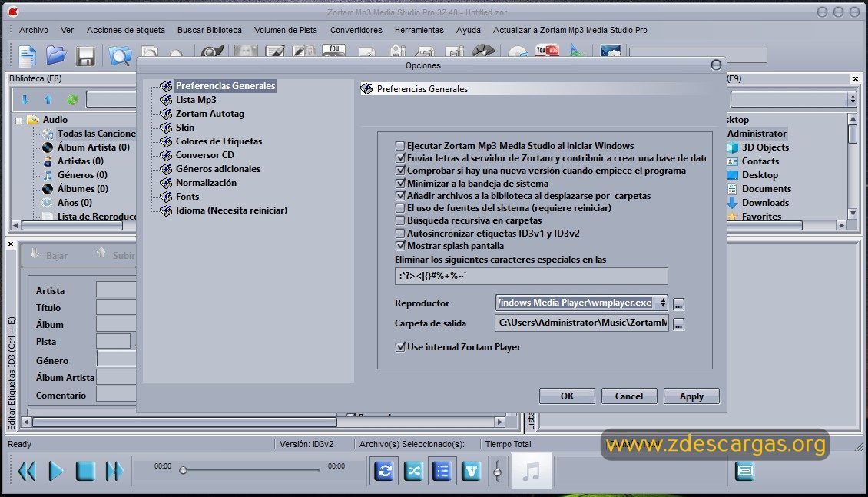
Task: Skip to the next track
Action: pos(114,471)
